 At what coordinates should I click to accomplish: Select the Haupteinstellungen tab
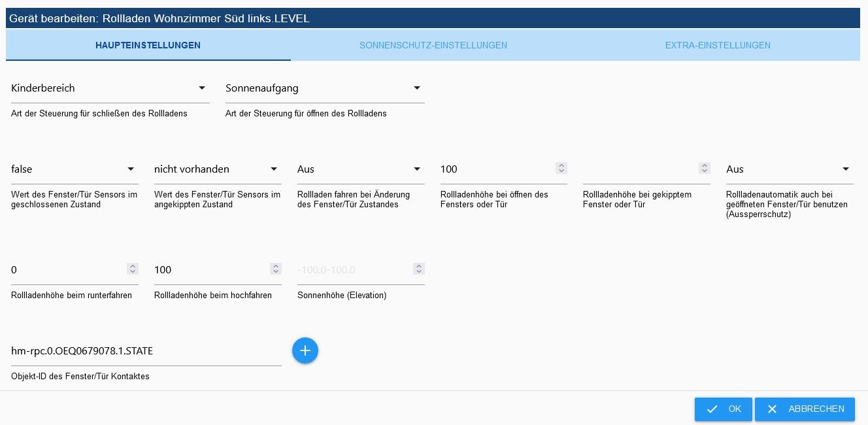tap(148, 46)
